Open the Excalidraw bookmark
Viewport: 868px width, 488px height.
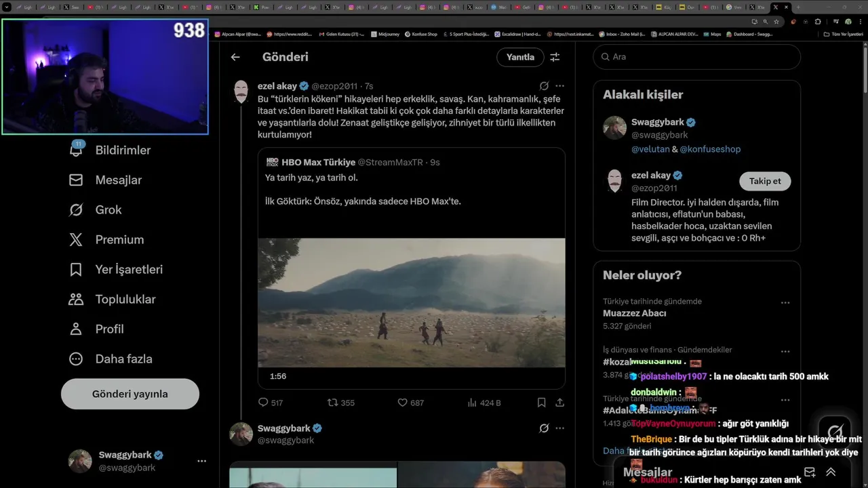[518, 34]
